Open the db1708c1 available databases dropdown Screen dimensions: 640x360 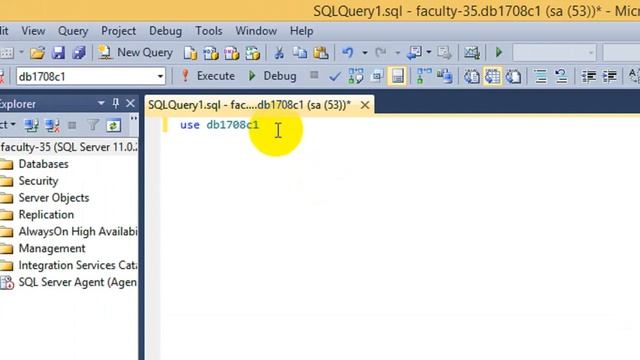pyautogui.click(x=91, y=76)
